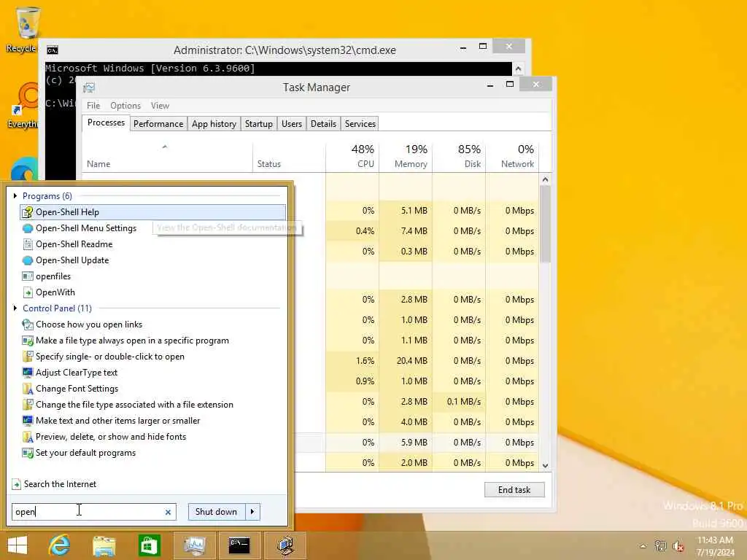Show hidden tray icons arrow
Image resolution: width=747 pixels, height=560 pixels.
(x=643, y=546)
